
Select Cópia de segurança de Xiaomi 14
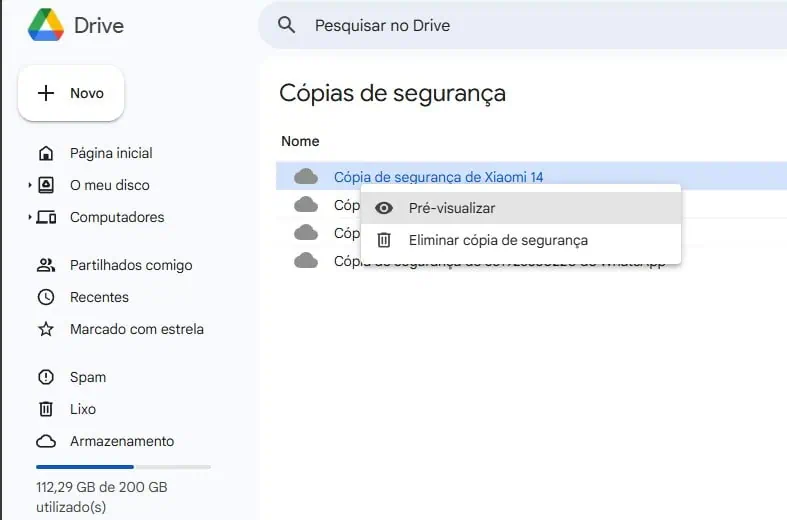tap(439, 177)
